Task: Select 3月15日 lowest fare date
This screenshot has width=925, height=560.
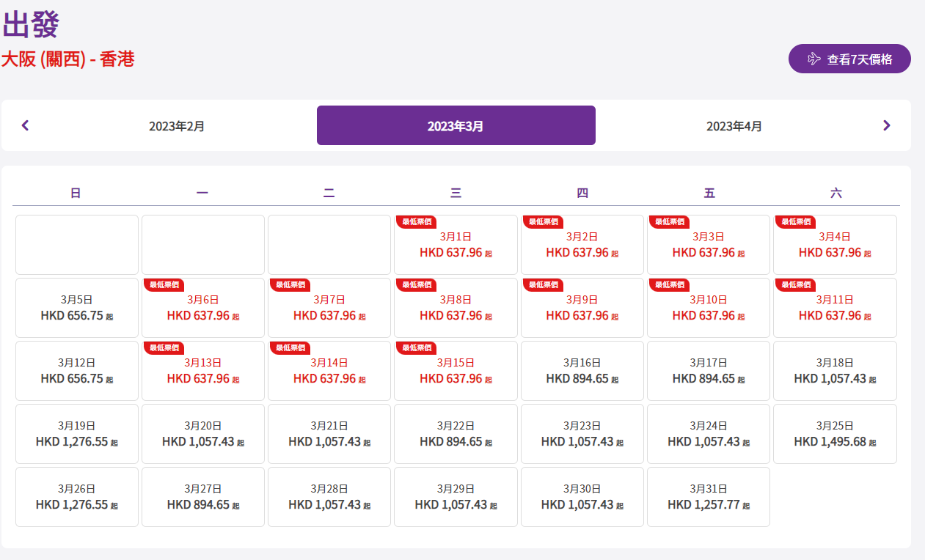Action: [456, 371]
